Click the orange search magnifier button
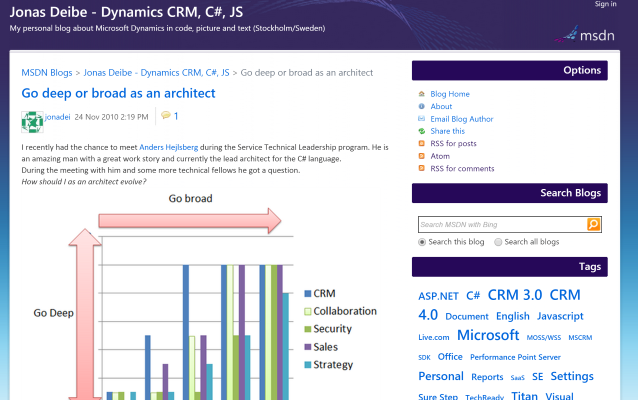The width and height of the screenshot is (638, 400). pos(594,224)
